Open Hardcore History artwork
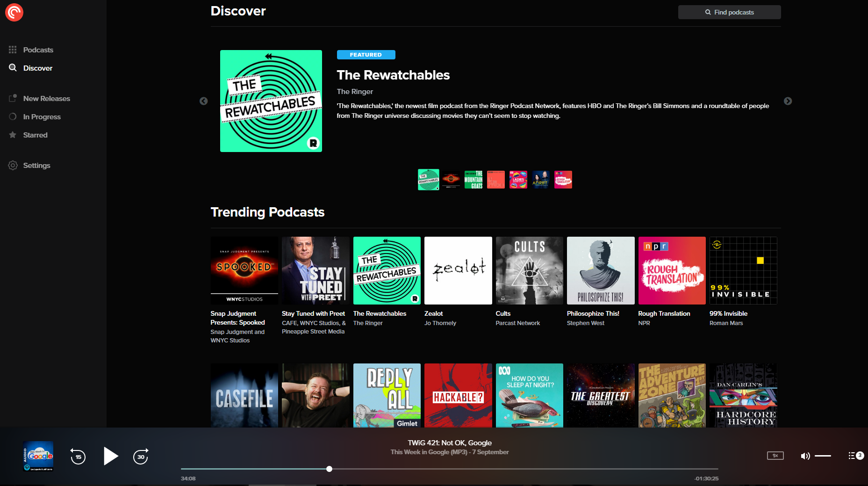868x486 pixels. click(743, 395)
